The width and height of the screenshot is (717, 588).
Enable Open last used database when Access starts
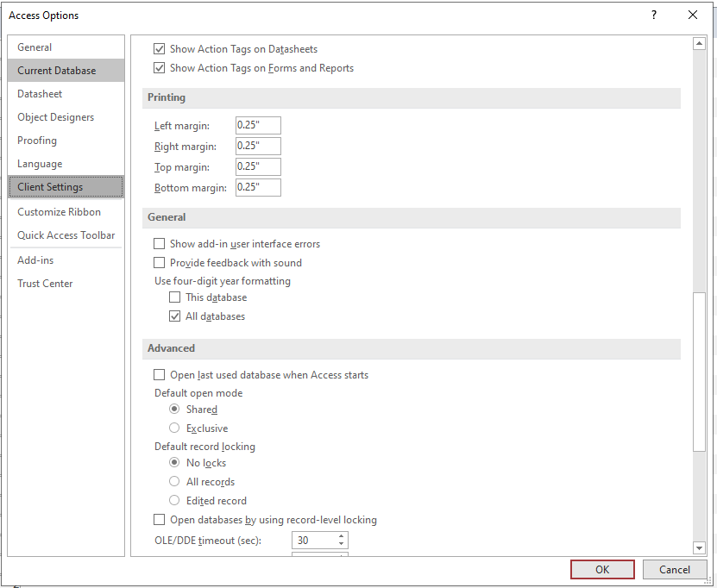click(159, 375)
